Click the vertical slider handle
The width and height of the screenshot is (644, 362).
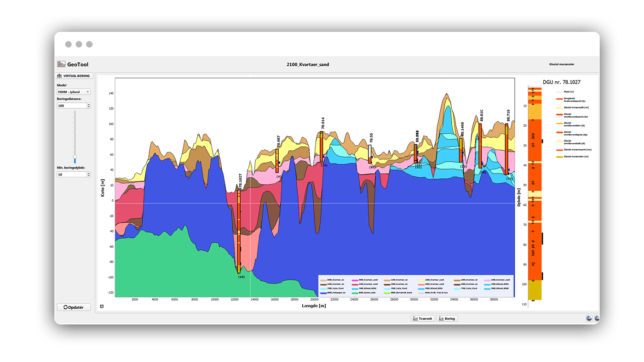[x=75, y=158]
